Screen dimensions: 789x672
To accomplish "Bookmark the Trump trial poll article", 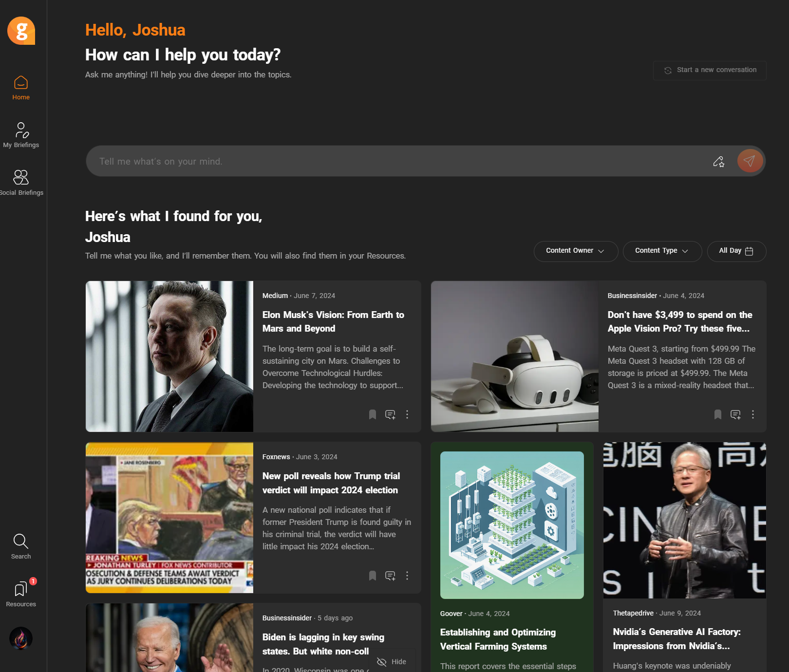I will tap(373, 576).
